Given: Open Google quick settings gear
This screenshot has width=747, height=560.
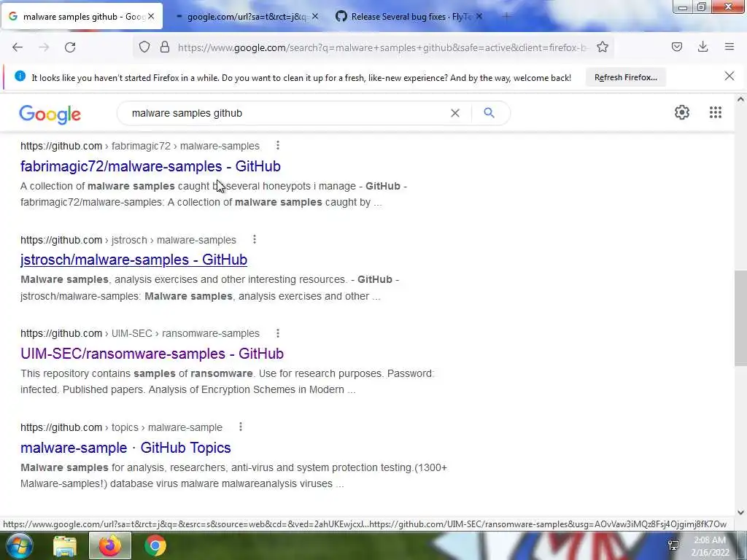Looking at the screenshot, I should pyautogui.click(x=682, y=112).
